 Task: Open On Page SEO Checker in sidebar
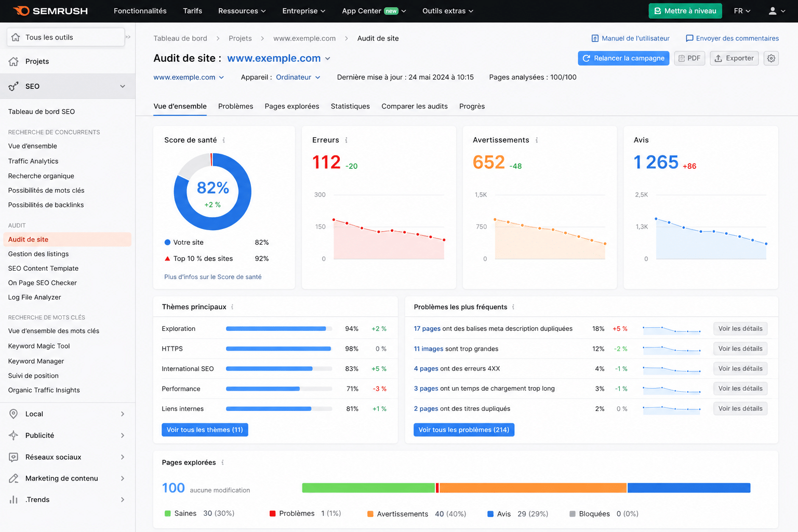coord(43,283)
